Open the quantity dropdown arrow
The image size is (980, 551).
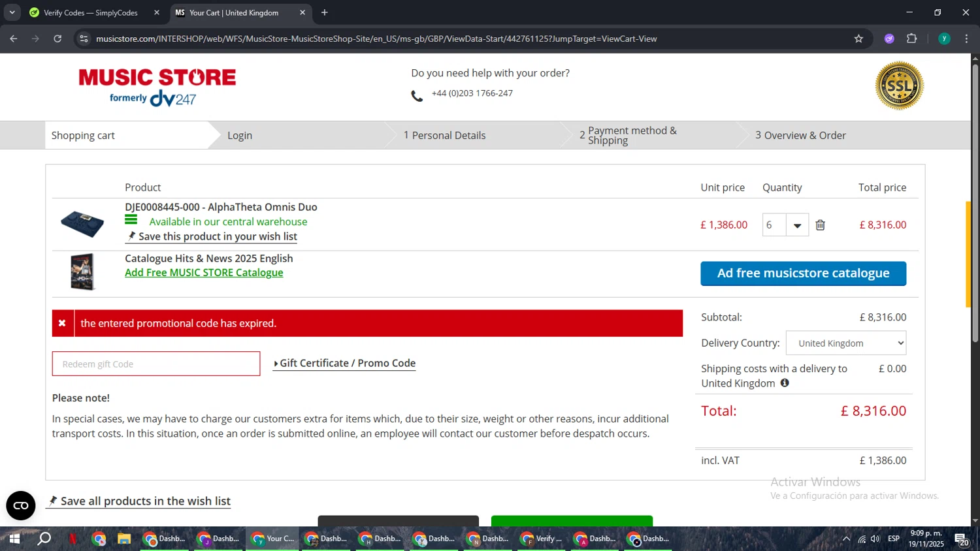pos(797,225)
